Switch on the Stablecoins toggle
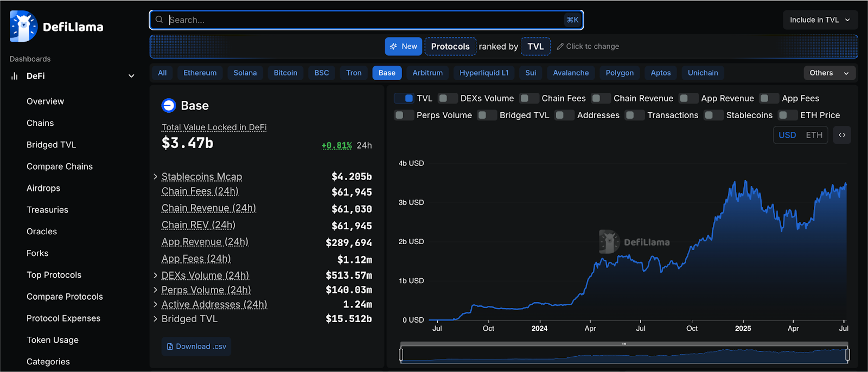Viewport: 868px width, 372px height. point(713,115)
